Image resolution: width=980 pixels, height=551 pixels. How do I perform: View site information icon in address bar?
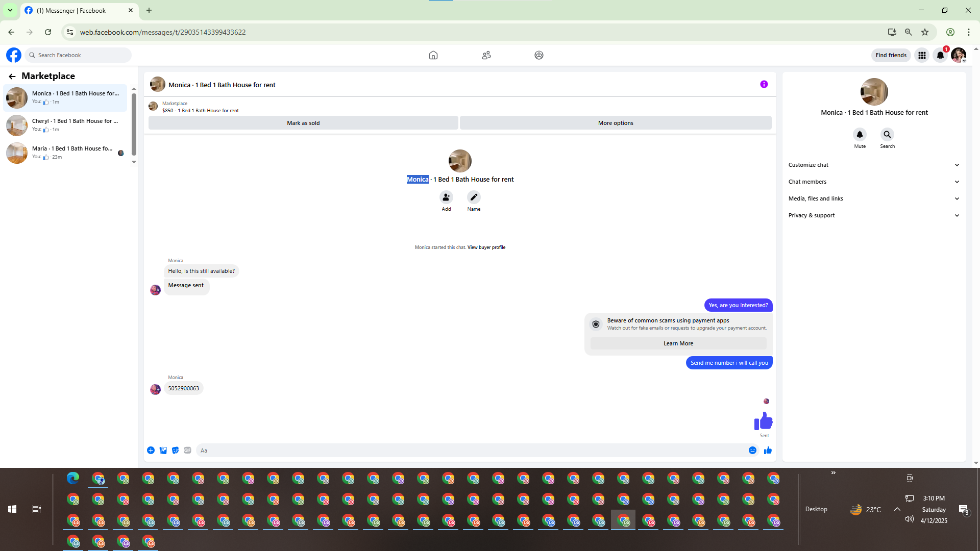(x=70, y=32)
